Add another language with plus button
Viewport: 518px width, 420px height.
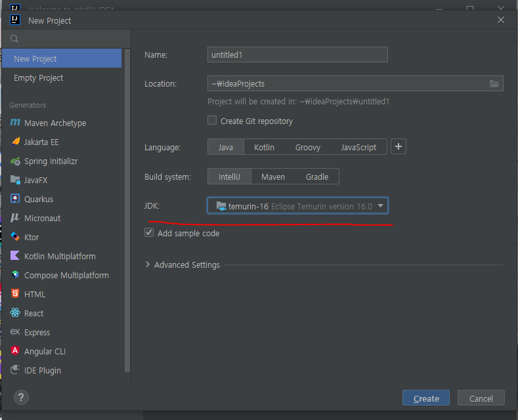coord(399,146)
